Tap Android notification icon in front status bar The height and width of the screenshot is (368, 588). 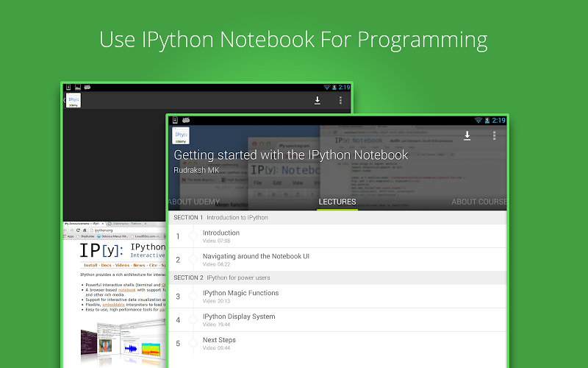tap(186, 120)
